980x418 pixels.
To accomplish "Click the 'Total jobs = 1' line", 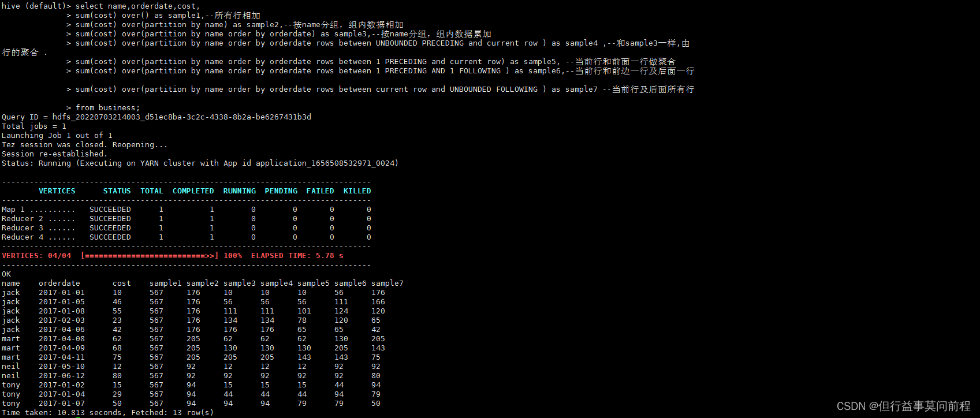I will [x=34, y=126].
